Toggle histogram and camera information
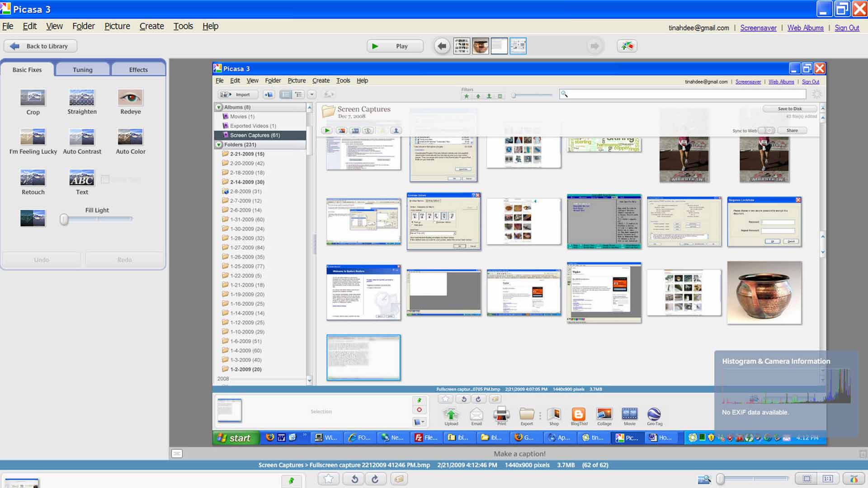868x488 pixels. tap(854, 479)
